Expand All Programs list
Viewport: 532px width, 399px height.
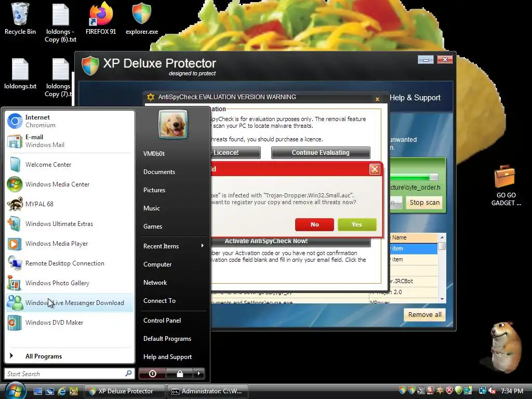click(70, 356)
